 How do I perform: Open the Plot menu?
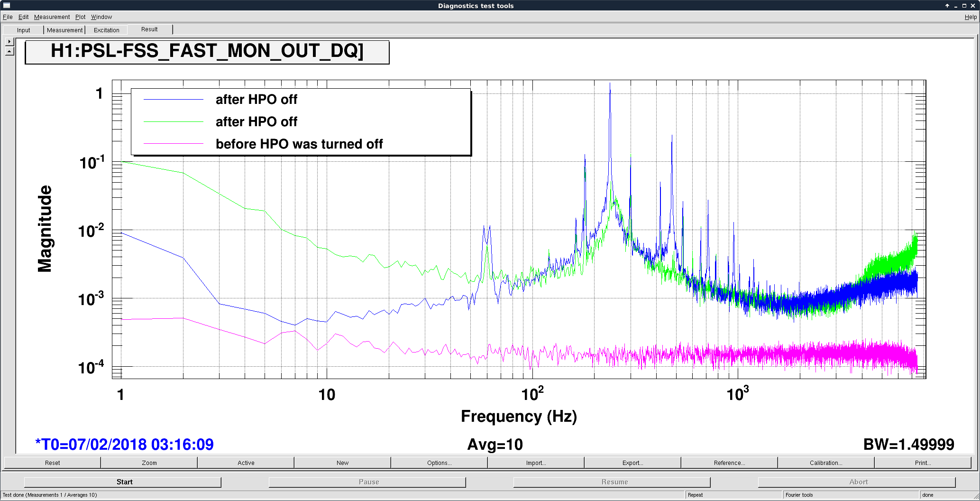click(x=80, y=17)
